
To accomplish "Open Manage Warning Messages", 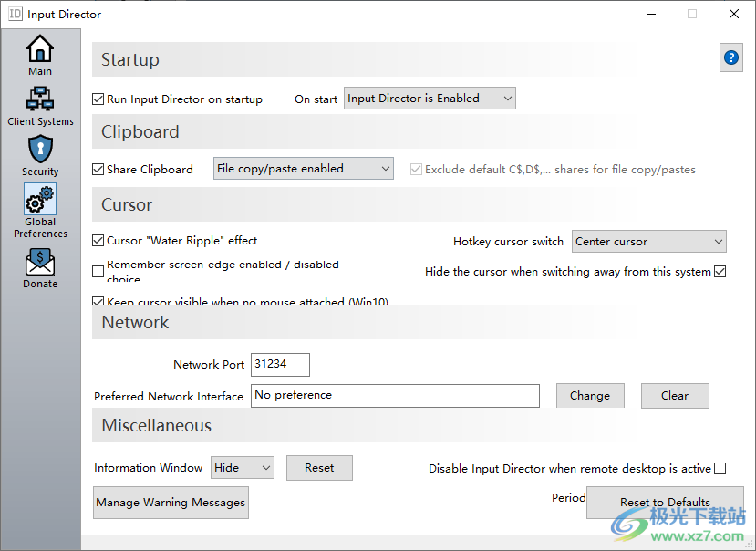I will pos(171,503).
